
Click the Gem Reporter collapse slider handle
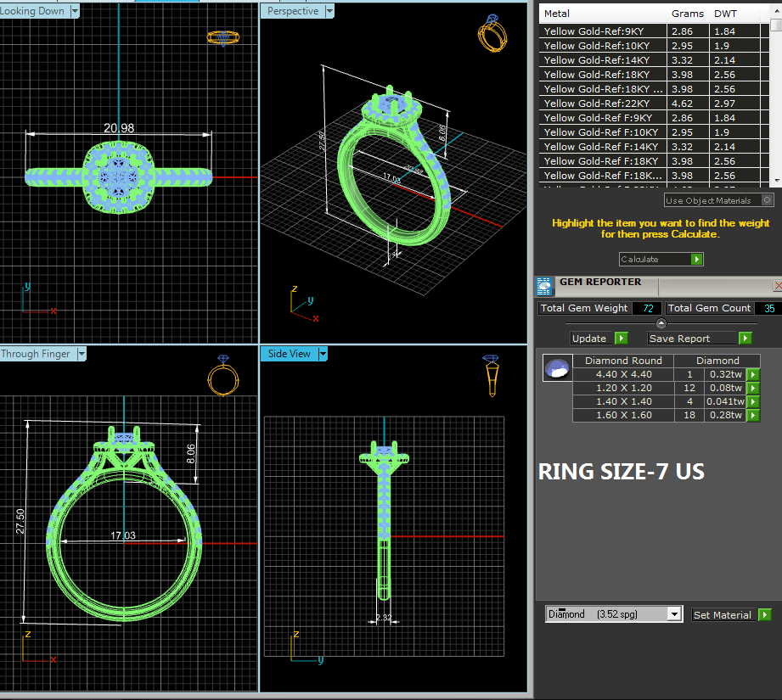(661, 323)
